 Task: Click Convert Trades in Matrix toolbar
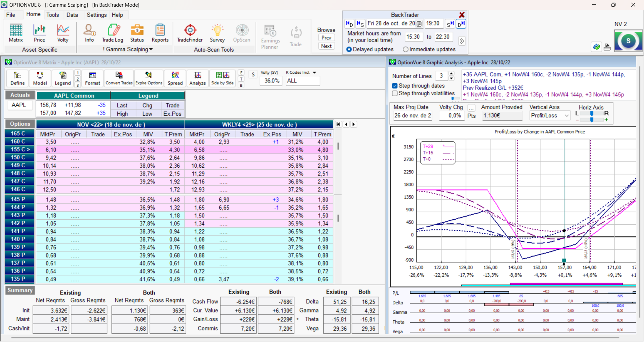coord(119,79)
